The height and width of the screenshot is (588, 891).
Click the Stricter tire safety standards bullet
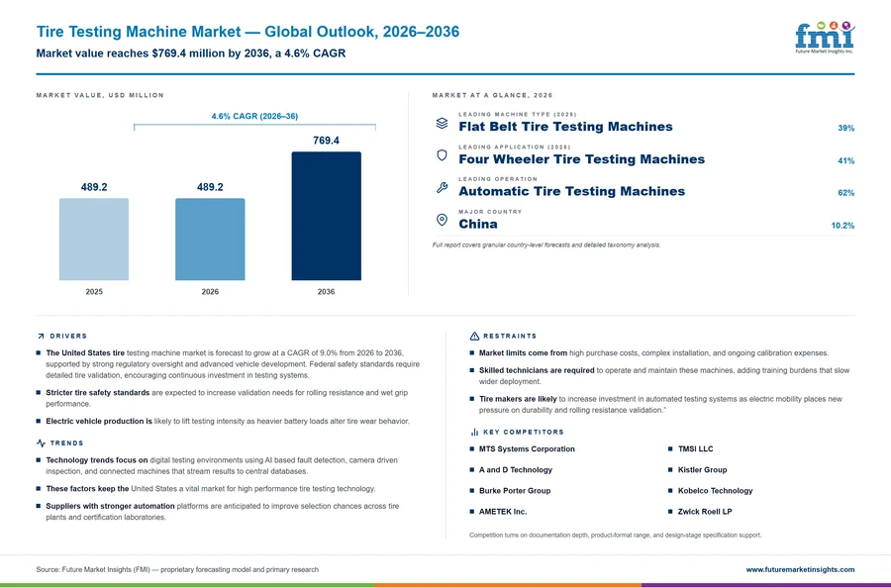(227, 398)
